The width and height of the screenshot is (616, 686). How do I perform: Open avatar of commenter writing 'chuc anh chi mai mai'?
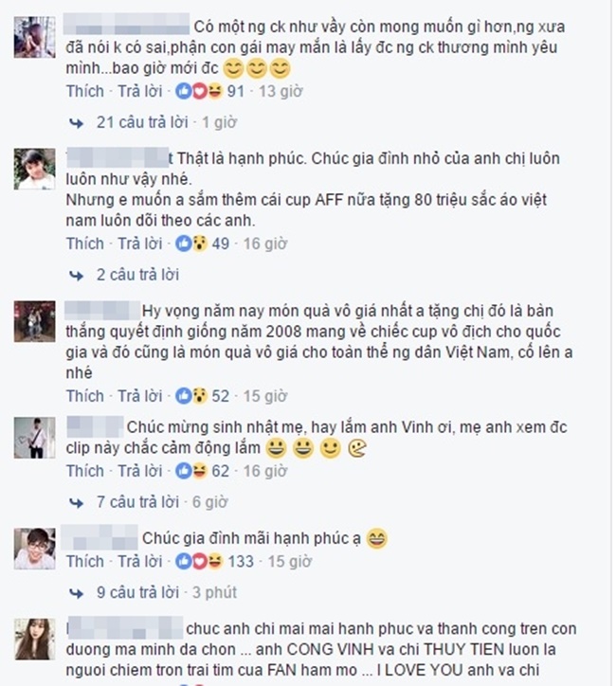pos(34,640)
